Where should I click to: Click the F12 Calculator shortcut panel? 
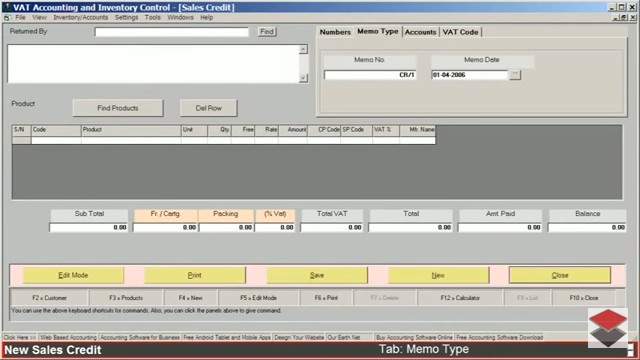[460, 298]
